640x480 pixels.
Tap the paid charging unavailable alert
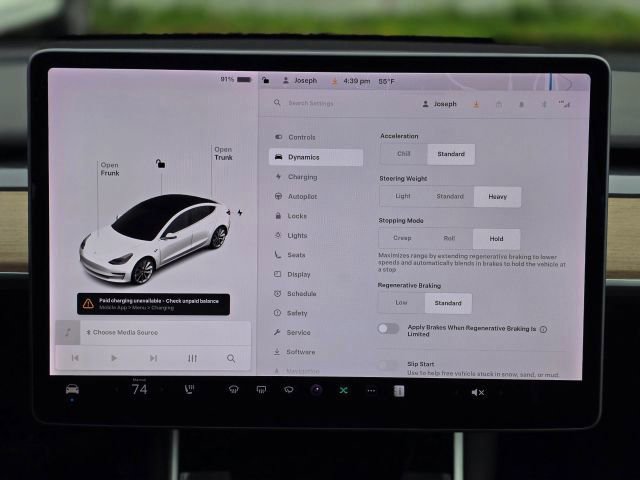tap(153, 304)
